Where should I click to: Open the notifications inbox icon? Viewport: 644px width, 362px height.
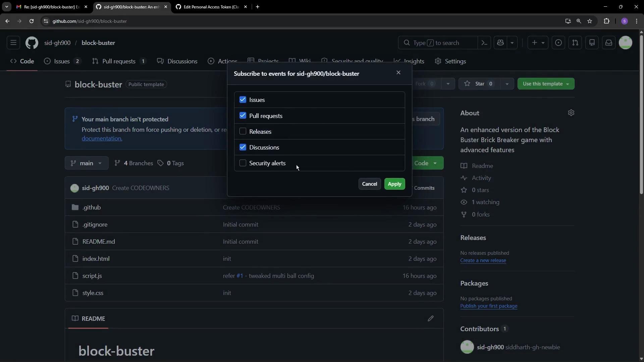[x=609, y=43]
